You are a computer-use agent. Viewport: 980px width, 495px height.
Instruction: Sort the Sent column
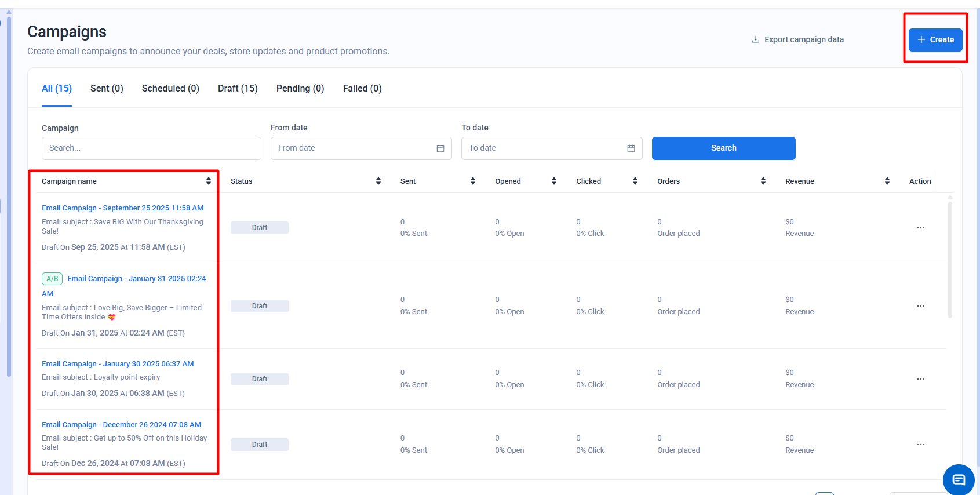pos(473,181)
